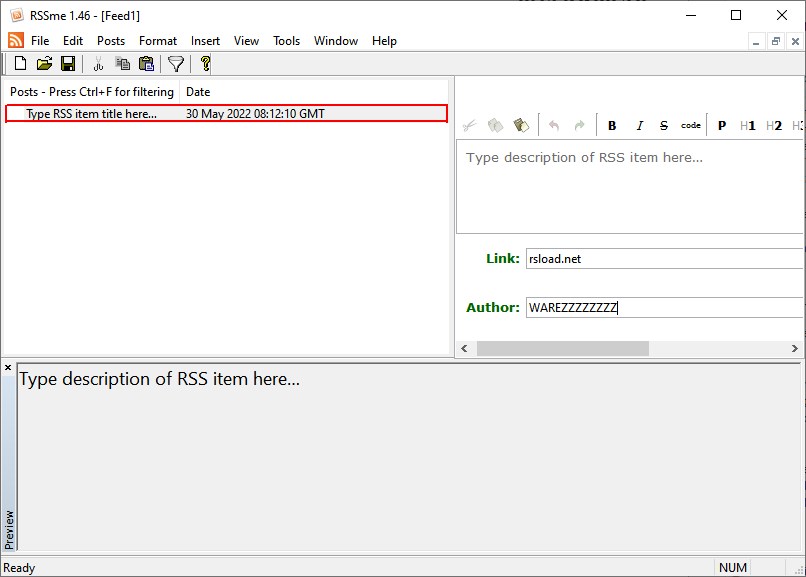Apply strikethrough with S button

(x=664, y=125)
